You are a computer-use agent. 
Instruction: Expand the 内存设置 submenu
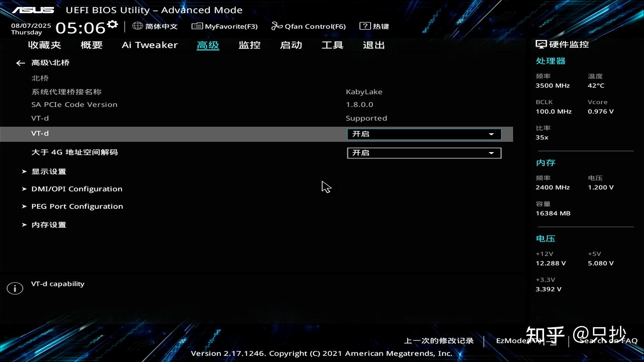click(49, 225)
